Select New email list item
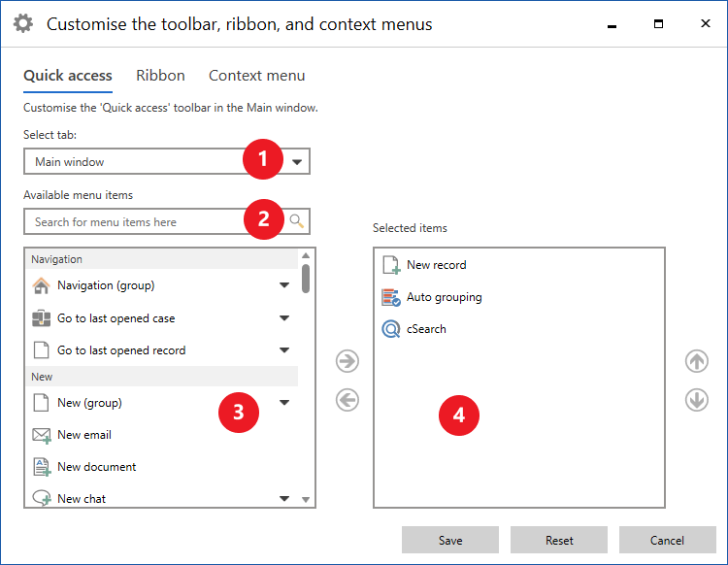This screenshot has height=565, width=728. click(x=161, y=435)
